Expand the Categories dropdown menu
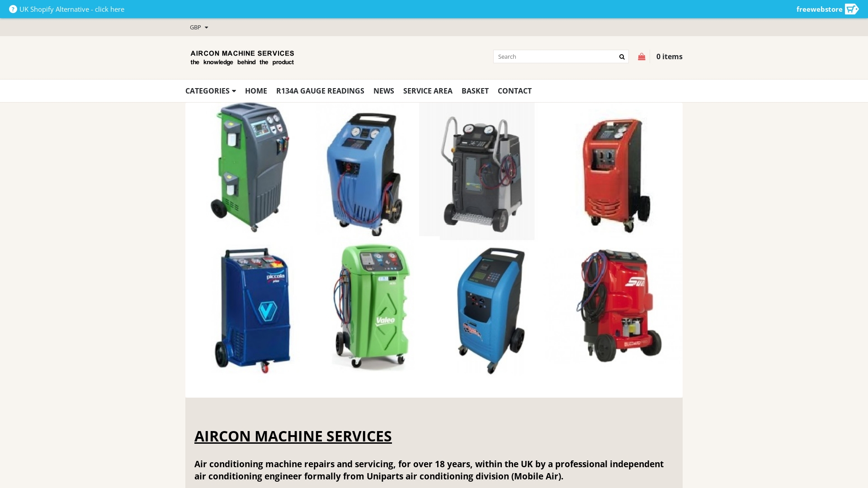The height and width of the screenshot is (488, 868). (x=211, y=91)
